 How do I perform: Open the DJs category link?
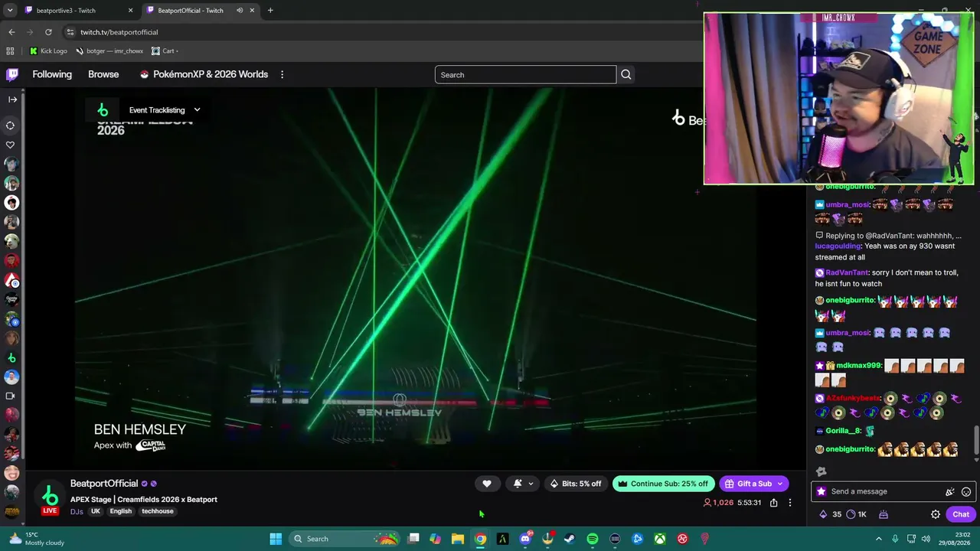coord(77,511)
